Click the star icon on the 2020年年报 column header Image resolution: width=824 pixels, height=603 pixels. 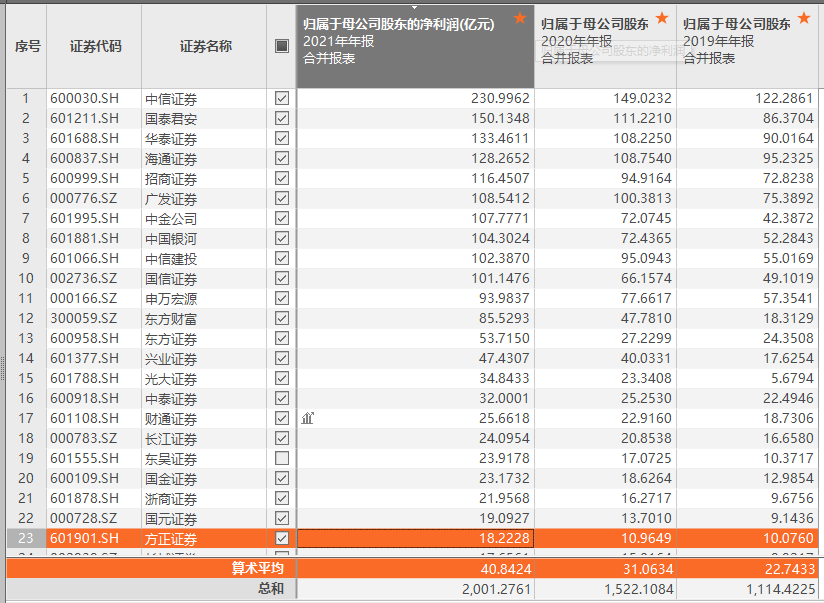point(662,18)
